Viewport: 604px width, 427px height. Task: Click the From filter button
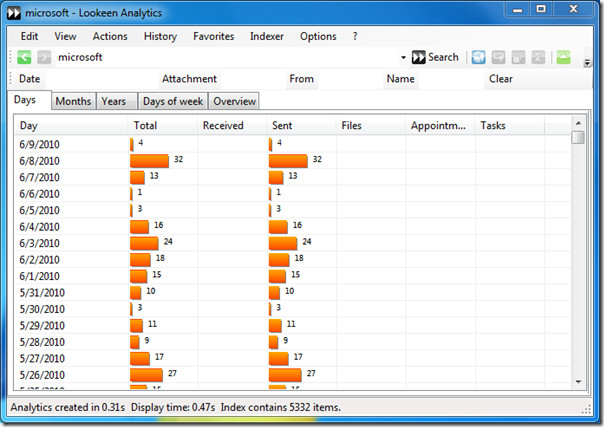302,79
